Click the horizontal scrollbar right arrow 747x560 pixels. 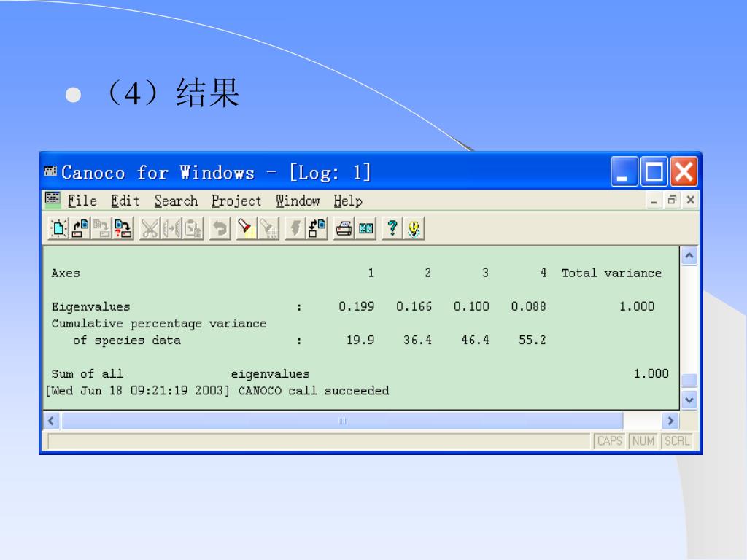click(x=670, y=421)
